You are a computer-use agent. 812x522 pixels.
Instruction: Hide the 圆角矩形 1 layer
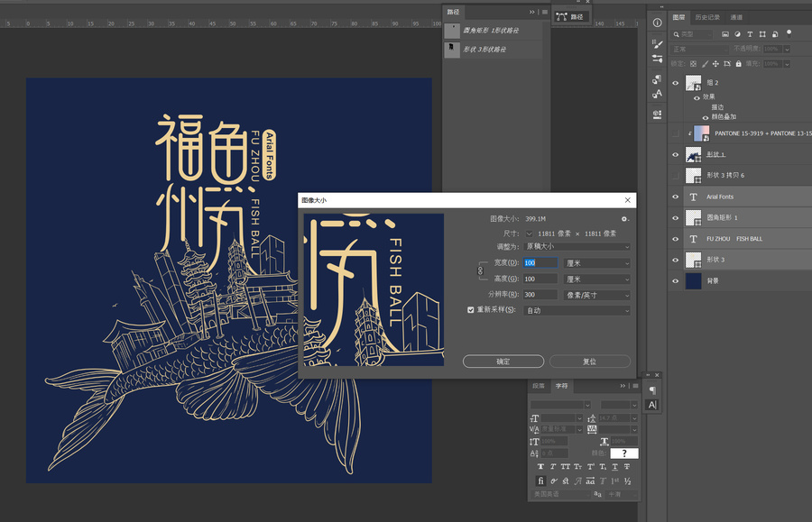coord(675,218)
